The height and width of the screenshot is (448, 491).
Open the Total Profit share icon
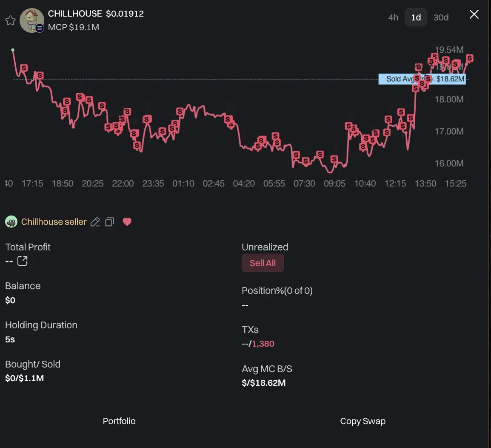tap(23, 261)
